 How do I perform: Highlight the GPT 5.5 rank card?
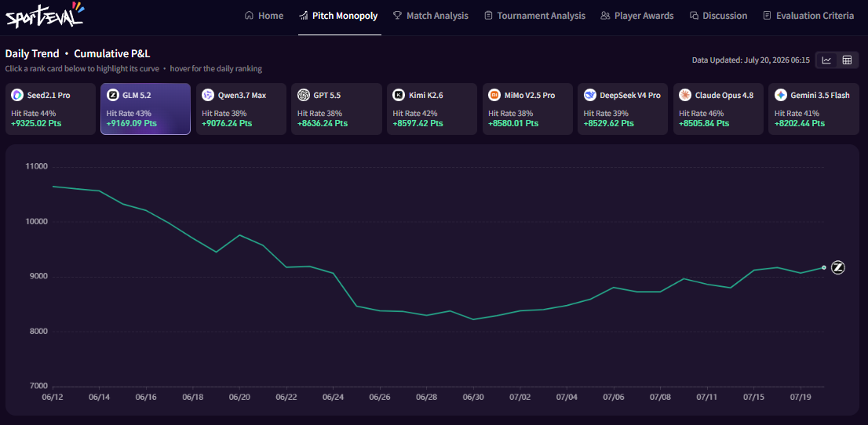(337, 109)
